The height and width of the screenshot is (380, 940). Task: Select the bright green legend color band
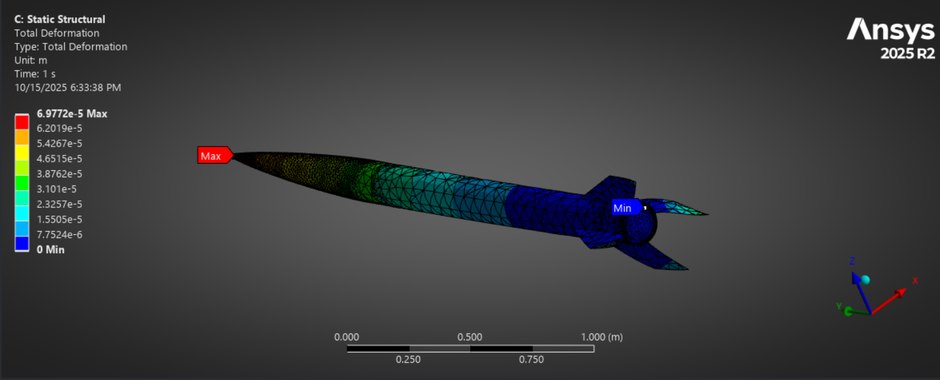(22, 182)
